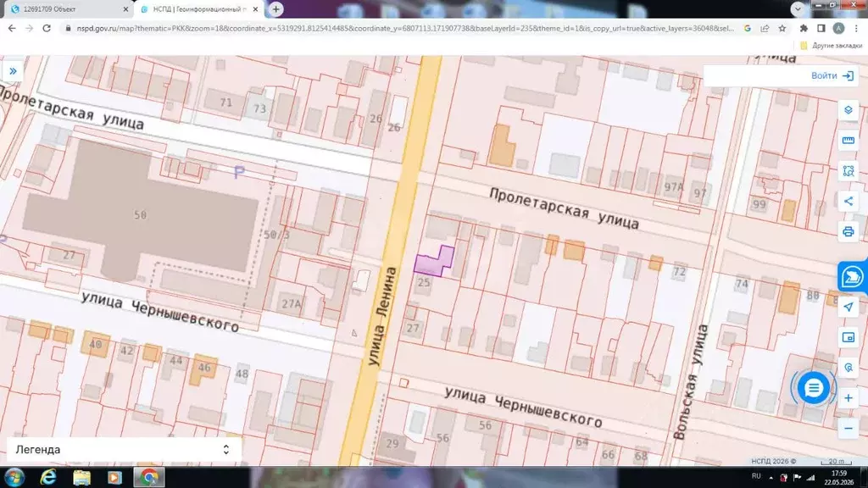Click the orange building numbered 40
The width and height of the screenshot is (868, 488).
[95, 344]
